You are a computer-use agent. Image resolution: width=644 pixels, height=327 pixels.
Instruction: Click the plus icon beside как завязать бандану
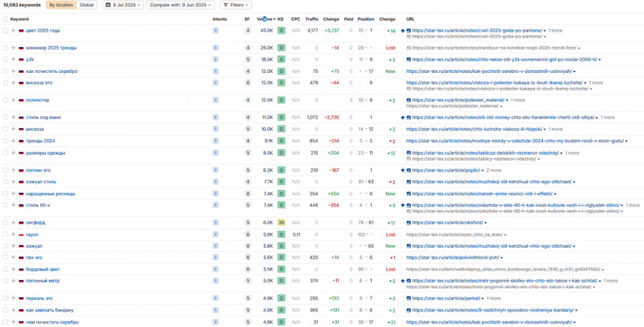tap(13, 310)
